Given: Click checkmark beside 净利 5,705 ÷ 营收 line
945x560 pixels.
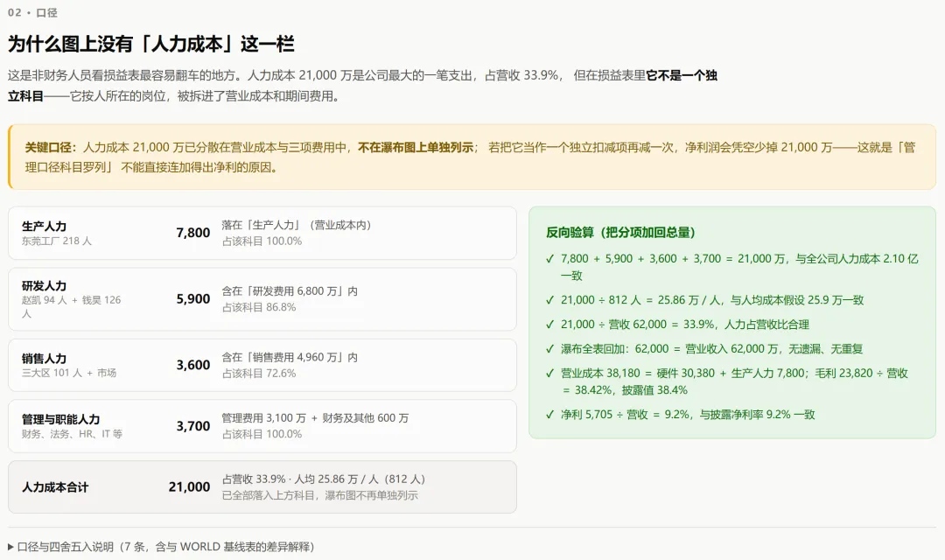Looking at the screenshot, I should coord(549,415).
